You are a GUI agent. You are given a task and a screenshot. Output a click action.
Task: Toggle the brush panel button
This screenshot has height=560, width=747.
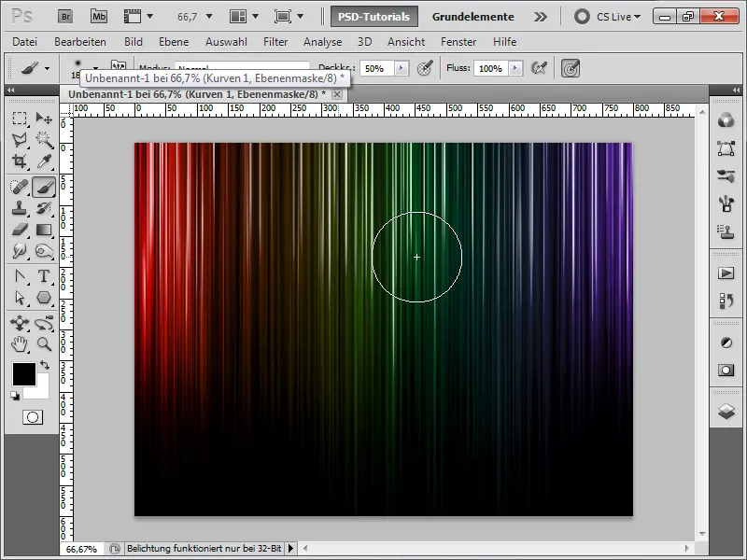click(119, 65)
